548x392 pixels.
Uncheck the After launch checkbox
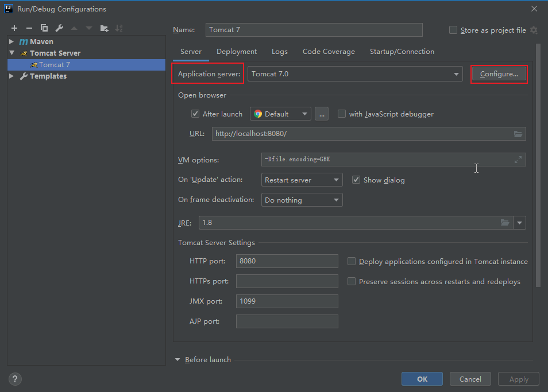point(195,114)
